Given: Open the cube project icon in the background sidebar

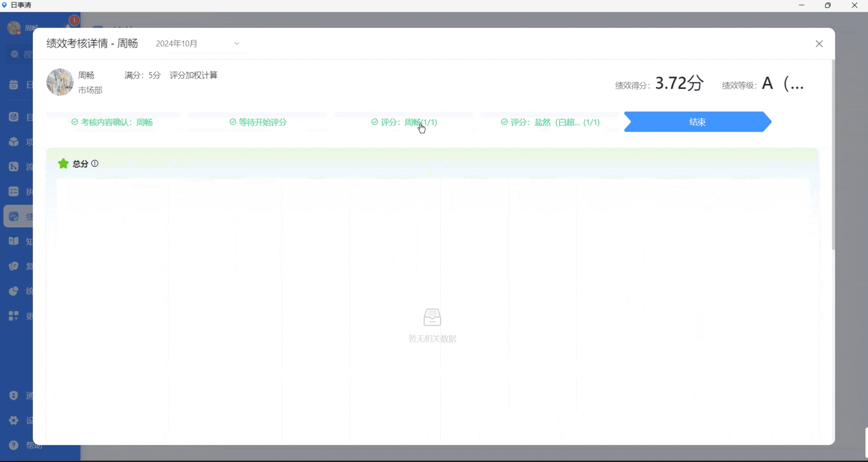Looking at the screenshot, I should coord(14,142).
